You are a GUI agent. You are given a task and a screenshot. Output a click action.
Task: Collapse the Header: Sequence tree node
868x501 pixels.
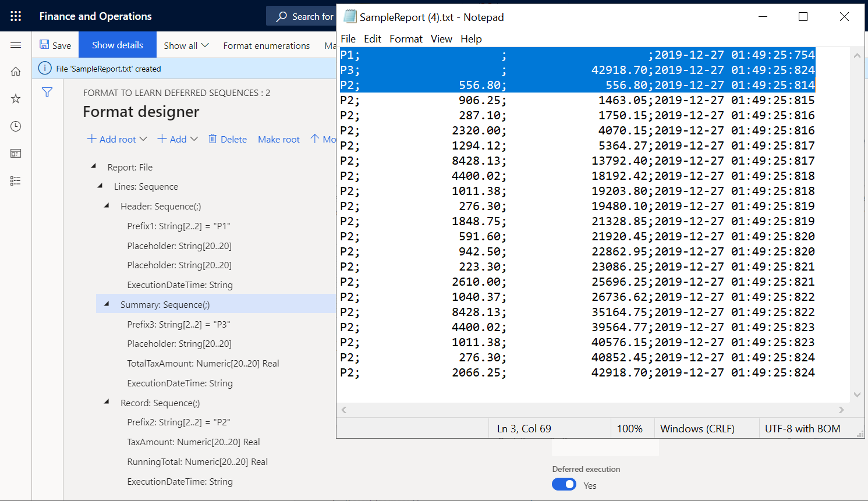106,205
